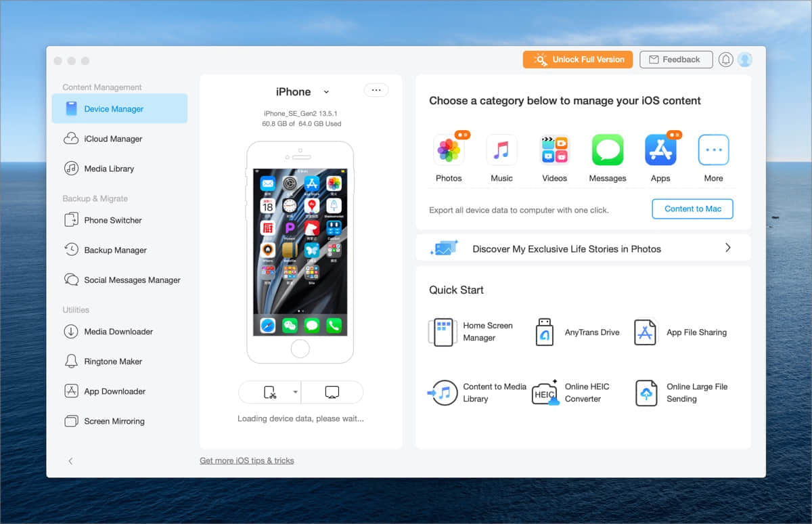Click the "Content Management" section header

pos(102,87)
